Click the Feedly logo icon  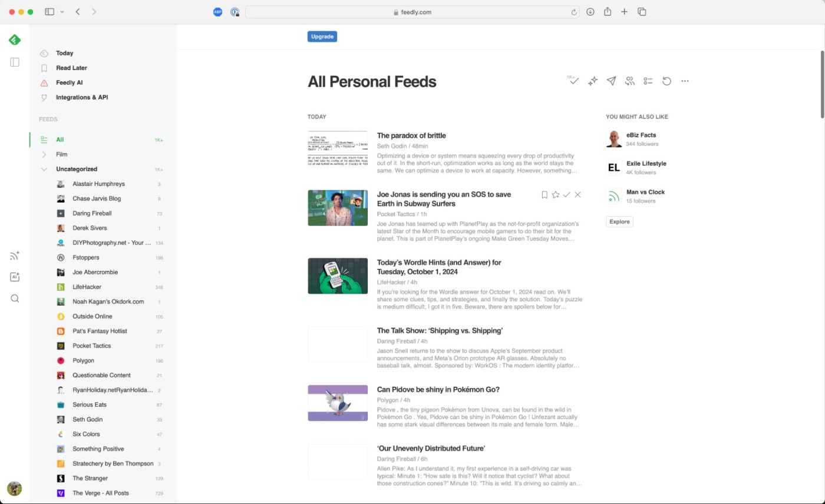[x=15, y=40]
